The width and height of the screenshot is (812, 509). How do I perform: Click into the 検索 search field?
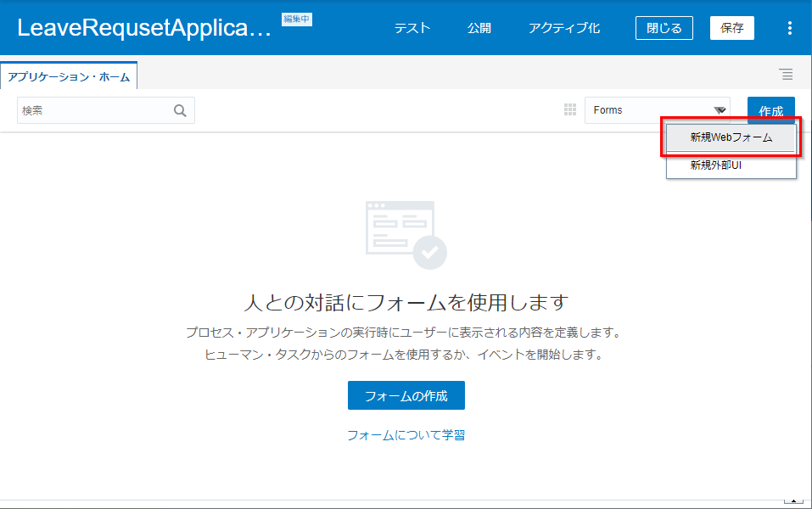93,110
